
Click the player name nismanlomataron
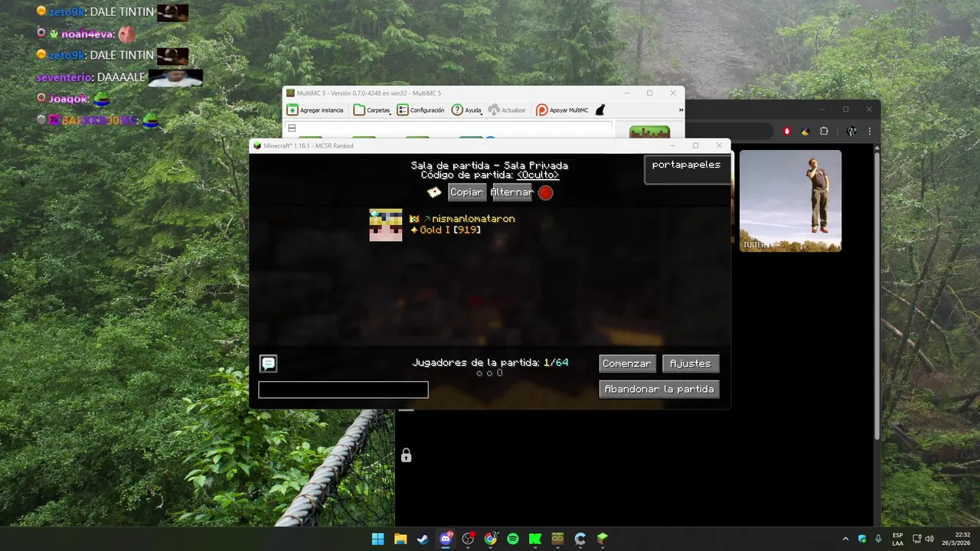(473, 219)
